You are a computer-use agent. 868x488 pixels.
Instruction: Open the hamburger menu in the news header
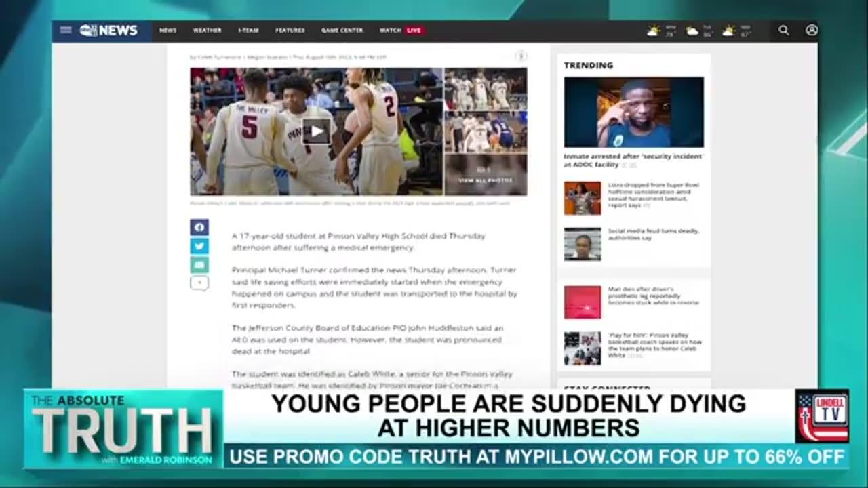point(65,30)
